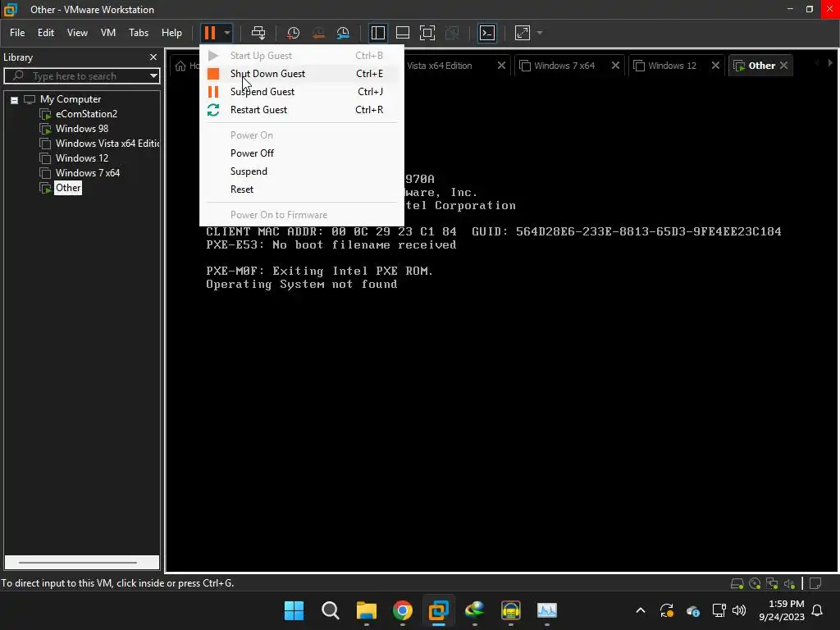The width and height of the screenshot is (840, 630).
Task: Close the Other VM tab
Action: click(783, 66)
